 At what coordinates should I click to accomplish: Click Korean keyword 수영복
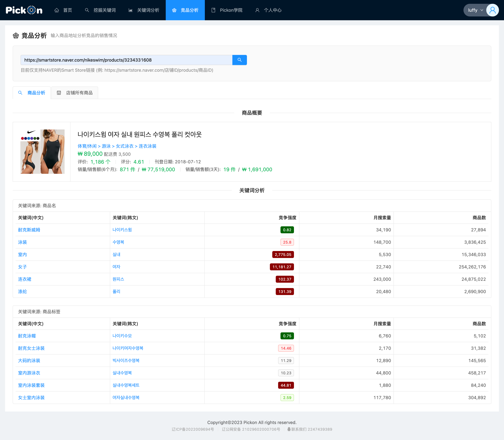click(118, 242)
